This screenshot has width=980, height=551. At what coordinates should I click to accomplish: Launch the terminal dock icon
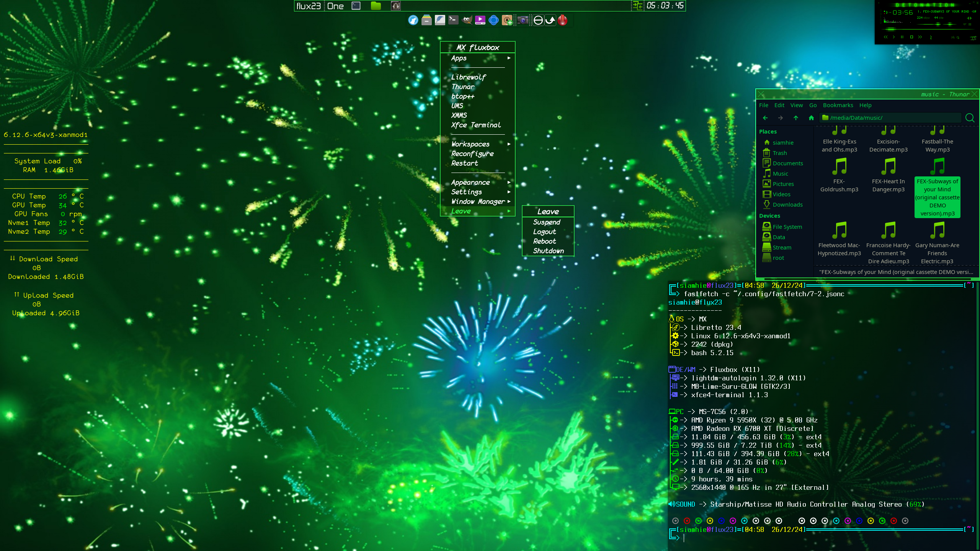(x=453, y=20)
